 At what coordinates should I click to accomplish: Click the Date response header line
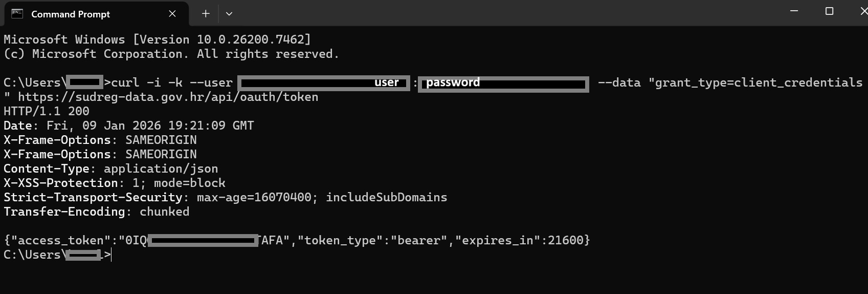tap(128, 125)
